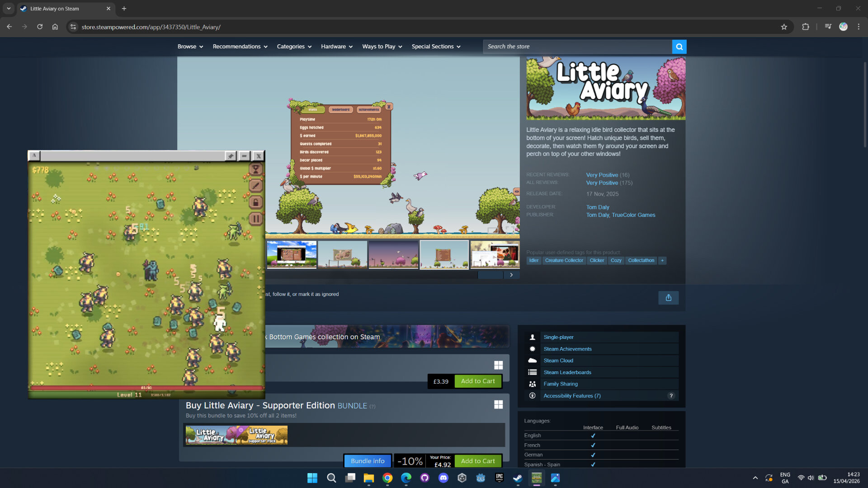Open the share button on the store page
This screenshot has height=488, width=868.
pos(668,298)
